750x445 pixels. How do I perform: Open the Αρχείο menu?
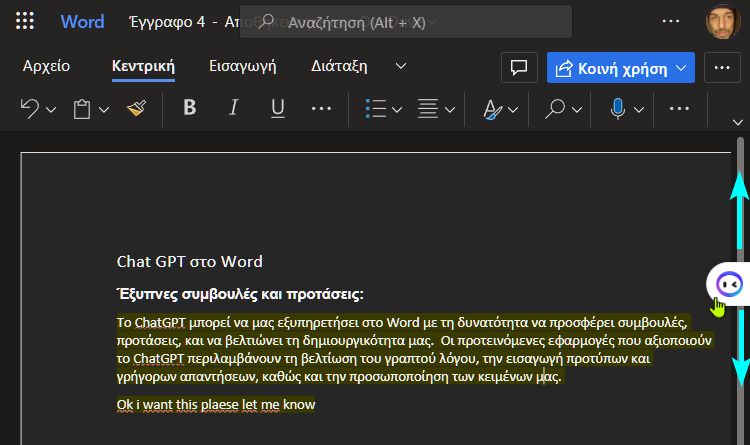[x=46, y=66]
